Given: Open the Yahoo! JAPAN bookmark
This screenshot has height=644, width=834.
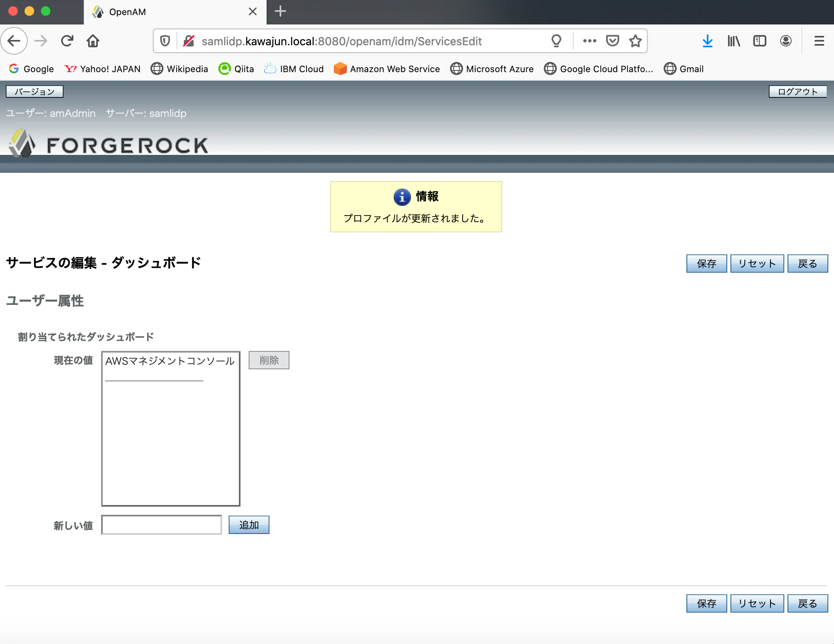Looking at the screenshot, I should (x=102, y=69).
